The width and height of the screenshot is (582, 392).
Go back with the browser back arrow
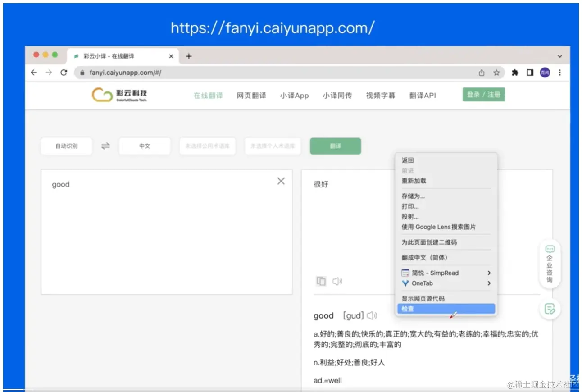coord(34,73)
